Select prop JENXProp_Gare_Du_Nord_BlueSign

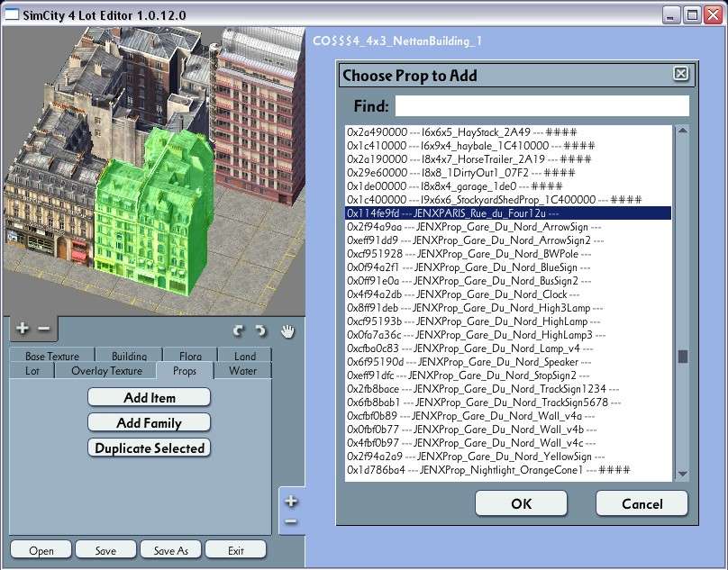[x=508, y=267]
